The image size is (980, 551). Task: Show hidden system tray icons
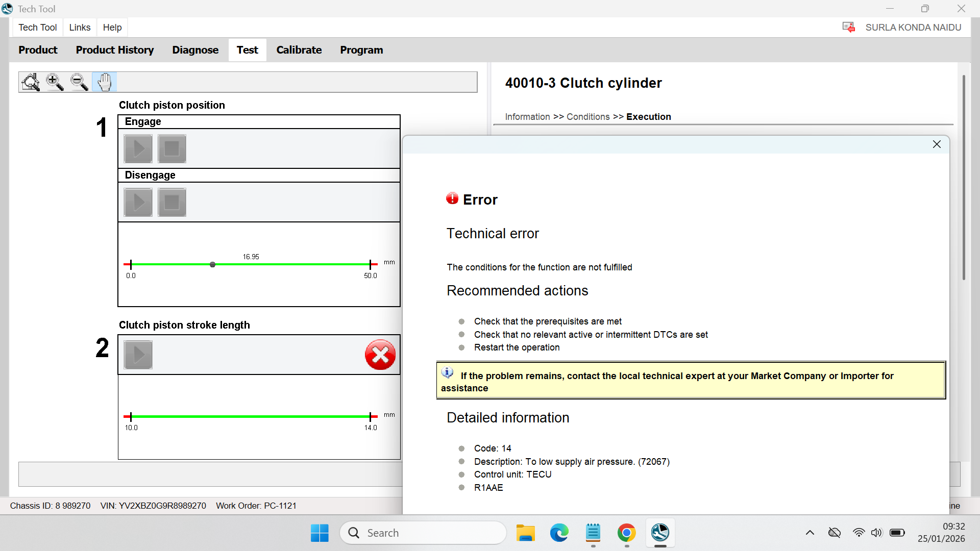[810, 533]
